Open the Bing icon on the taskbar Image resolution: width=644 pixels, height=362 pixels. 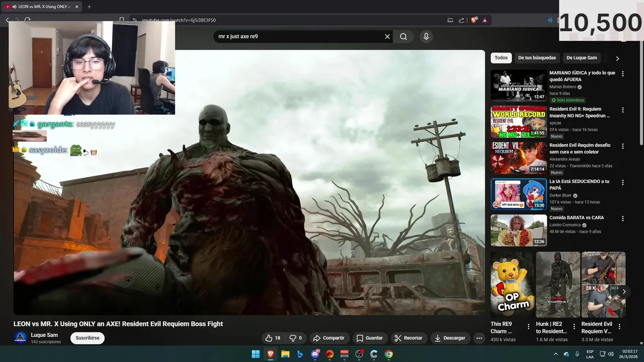[300, 354]
